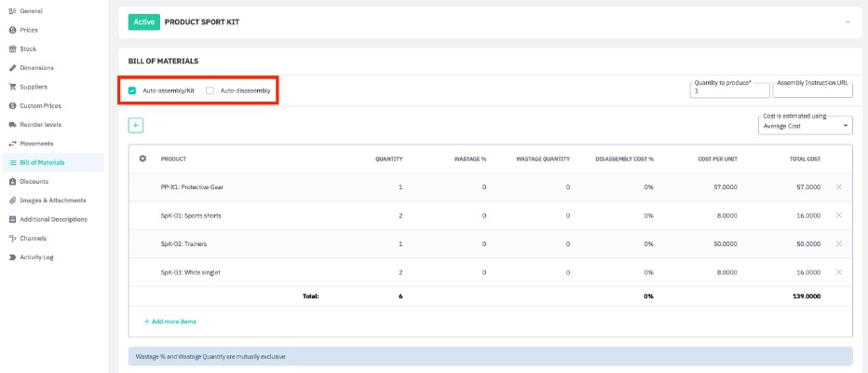Uncheck the Auto-assembly/Kit checkbox
The width and height of the screenshot is (868, 373).
click(x=132, y=90)
